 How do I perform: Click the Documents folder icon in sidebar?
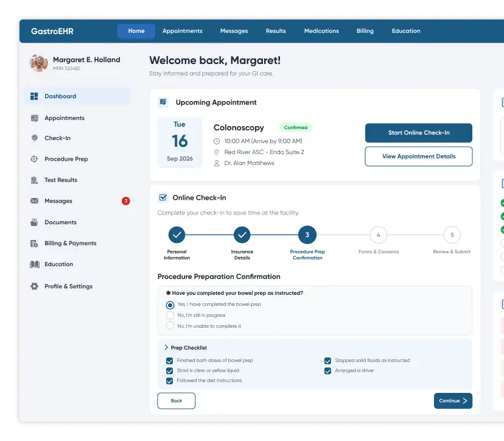(x=34, y=222)
